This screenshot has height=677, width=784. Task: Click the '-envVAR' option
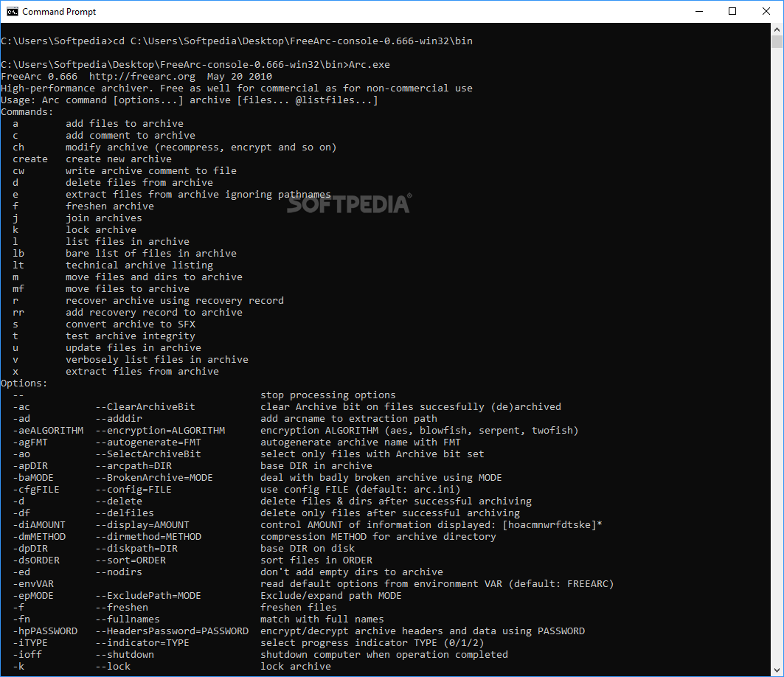(33, 584)
